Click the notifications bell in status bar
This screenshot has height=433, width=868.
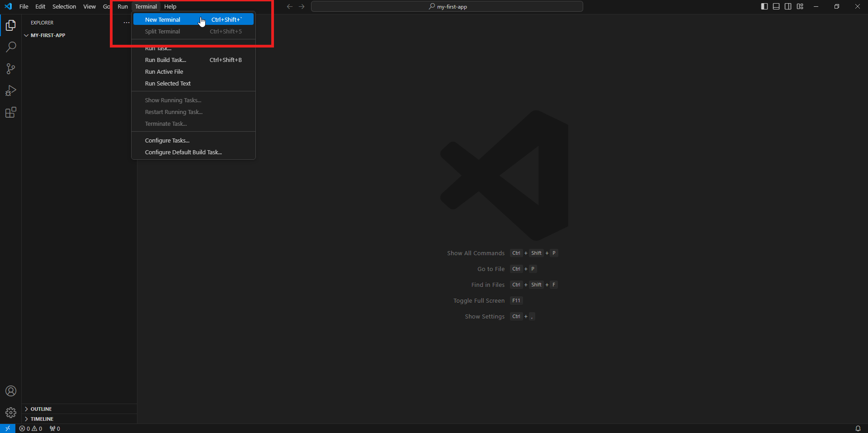[858, 428]
